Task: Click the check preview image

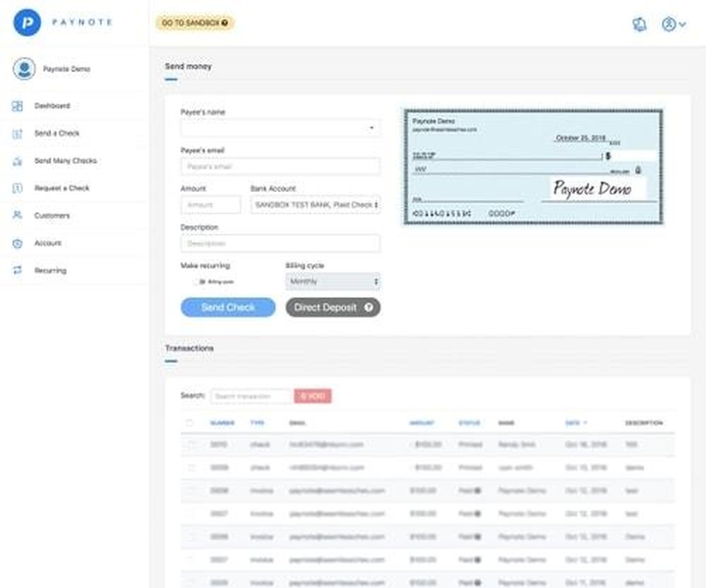Action: coord(533,167)
